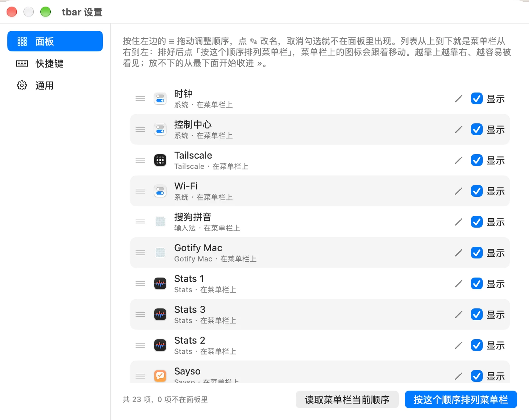Image resolution: width=529 pixels, height=420 pixels.
Task: Hide Stats 1 via its 显示 checkbox
Action: point(477,284)
